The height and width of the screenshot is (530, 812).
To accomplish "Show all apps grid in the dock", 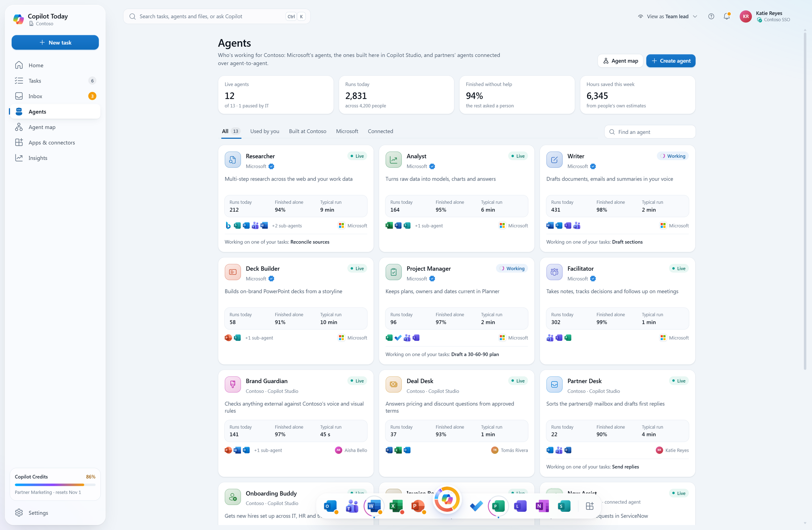I will pos(590,506).
